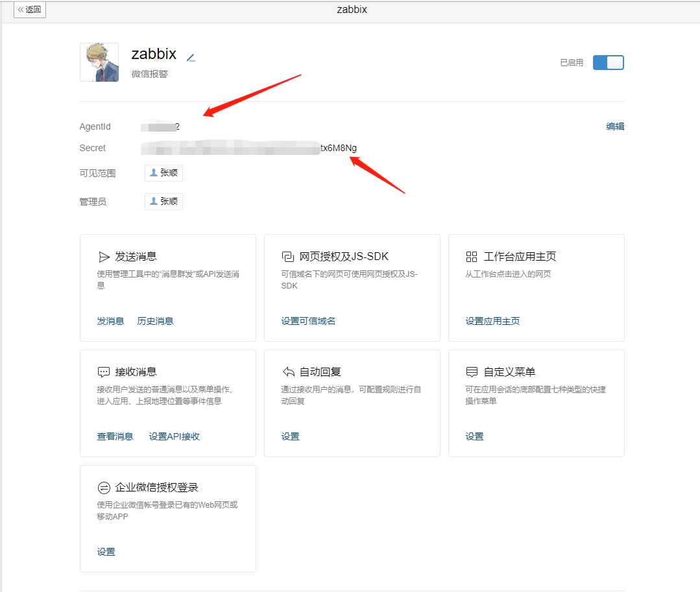Select the 张顺 tag in 可见范围
Viewport: 700px width, 592px height.
[164, 172]
